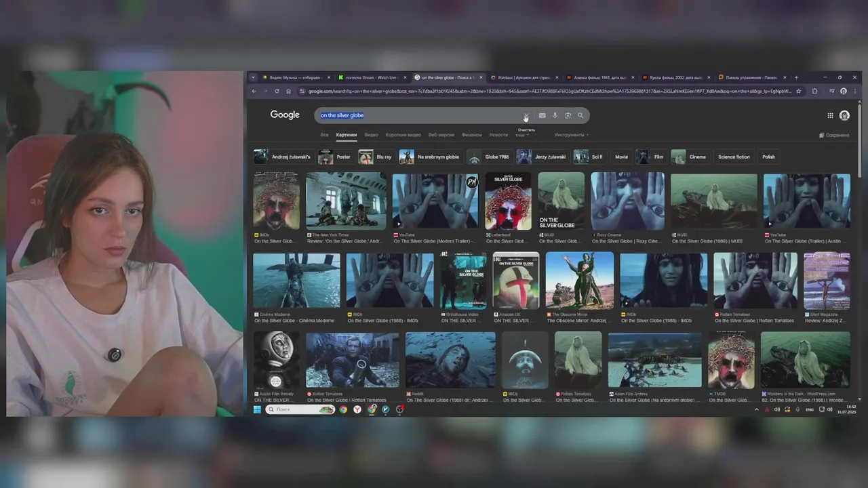The image size is (868, 488).
Task: Submit search with the magnifier icon
Action: click(580, 115)
